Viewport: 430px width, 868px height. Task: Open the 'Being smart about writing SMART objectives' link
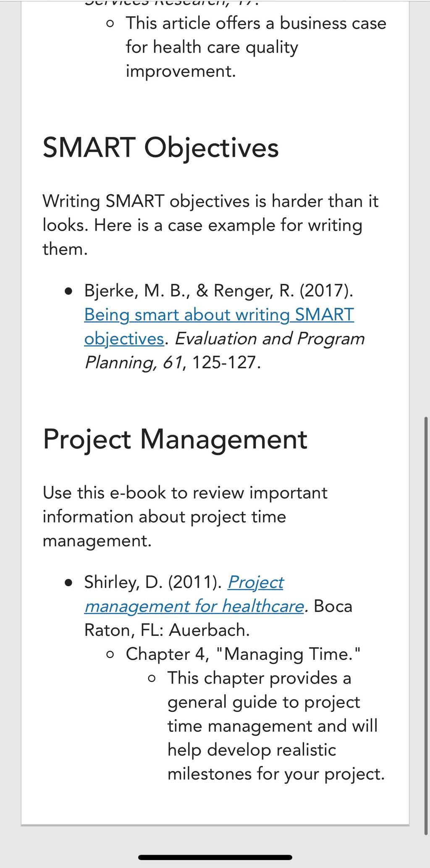[219, 326]
